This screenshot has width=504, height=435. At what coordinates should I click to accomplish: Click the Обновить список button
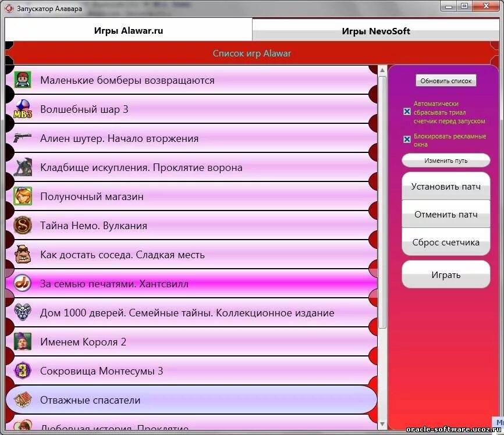[446, 81]
